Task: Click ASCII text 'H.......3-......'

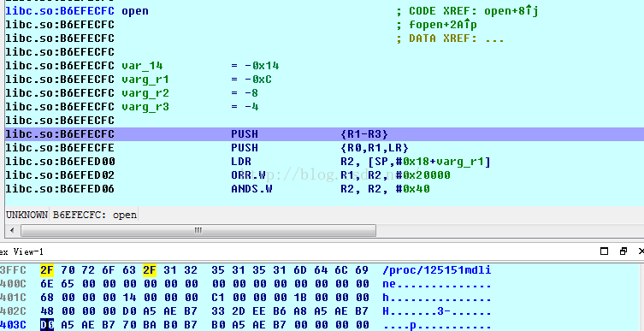Action: (x=436, y=310)
